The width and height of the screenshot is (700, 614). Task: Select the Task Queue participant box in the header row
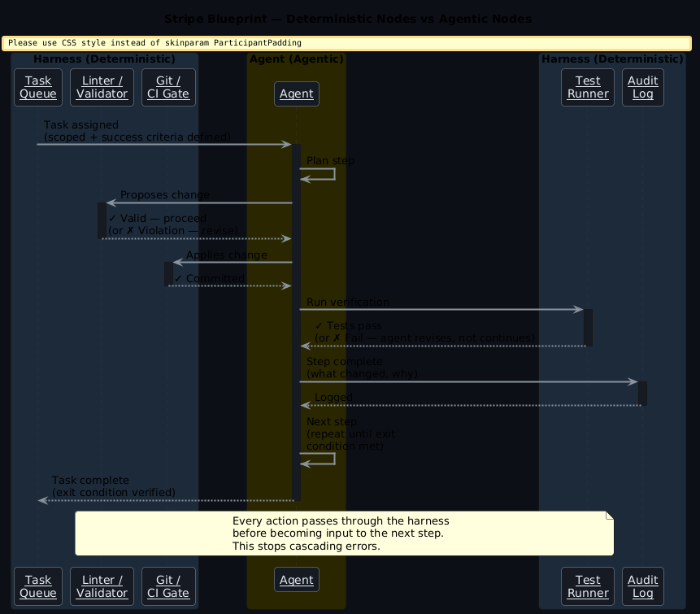coord(38,87)
